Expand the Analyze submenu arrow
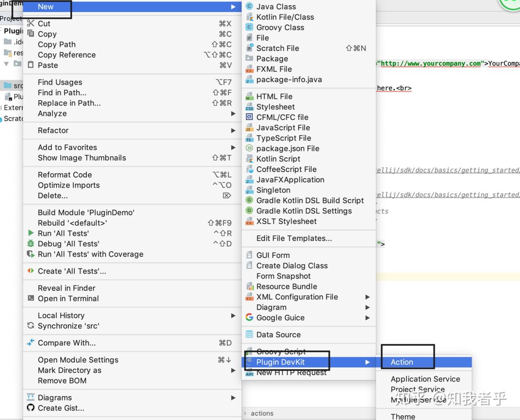 (x=233, y=114)
